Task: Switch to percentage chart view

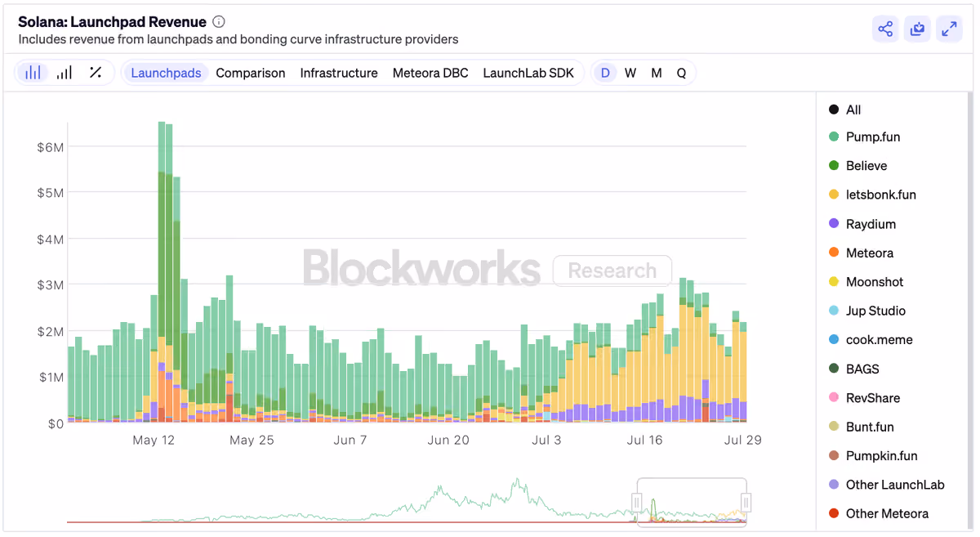Action: [x=96, y=73]
